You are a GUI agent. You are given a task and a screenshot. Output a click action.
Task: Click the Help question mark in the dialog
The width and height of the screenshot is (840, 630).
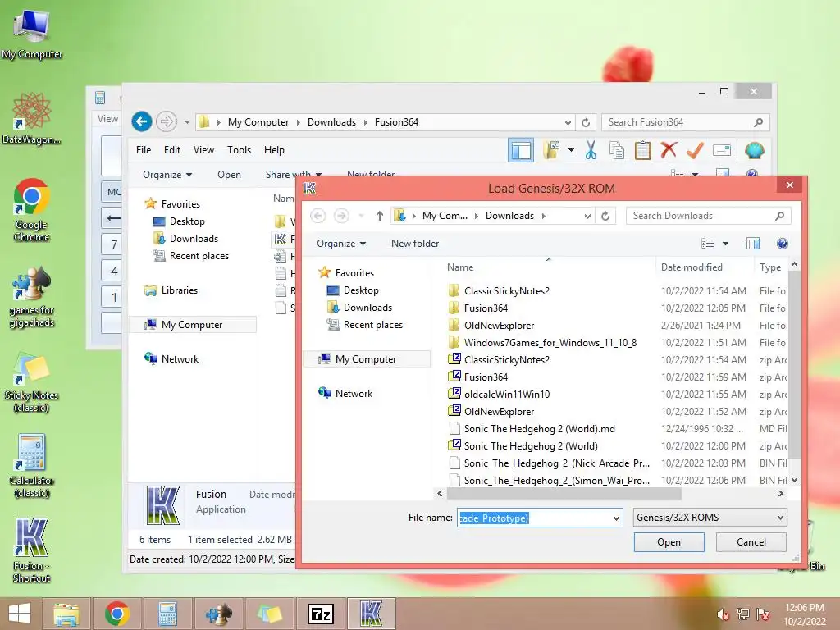(x=782, y=244)
